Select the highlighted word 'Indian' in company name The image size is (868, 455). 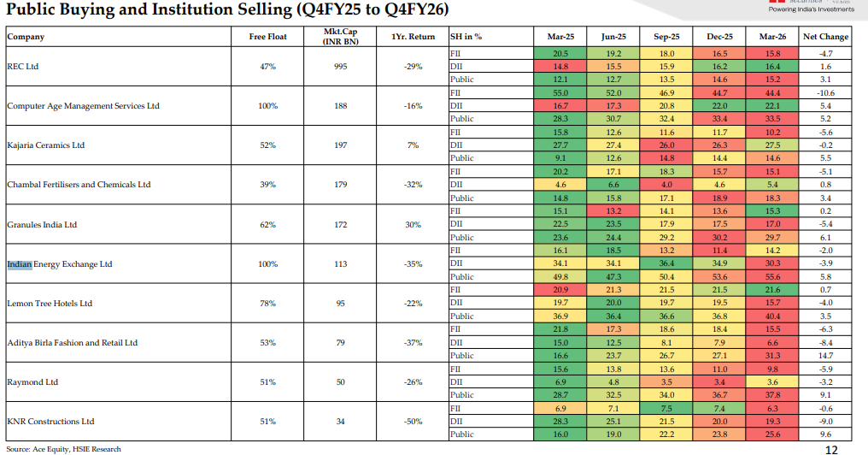[20, 264]
